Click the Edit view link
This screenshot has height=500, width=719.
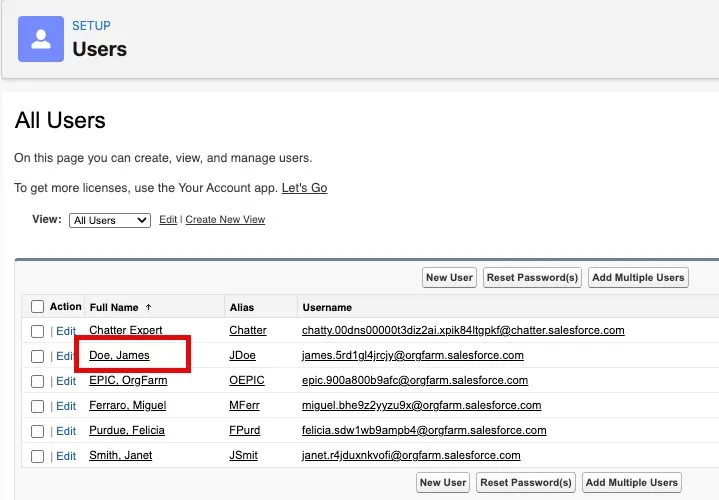click(168, 219)
